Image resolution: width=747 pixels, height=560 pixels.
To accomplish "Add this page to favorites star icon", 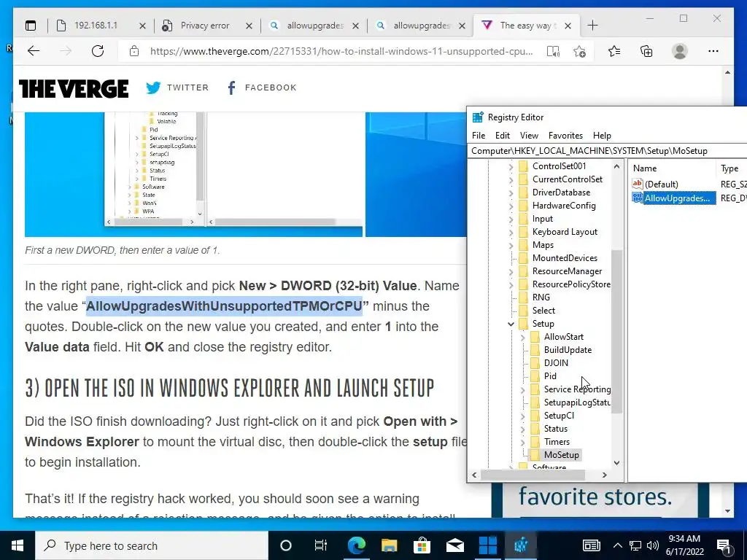I will 579,52.
